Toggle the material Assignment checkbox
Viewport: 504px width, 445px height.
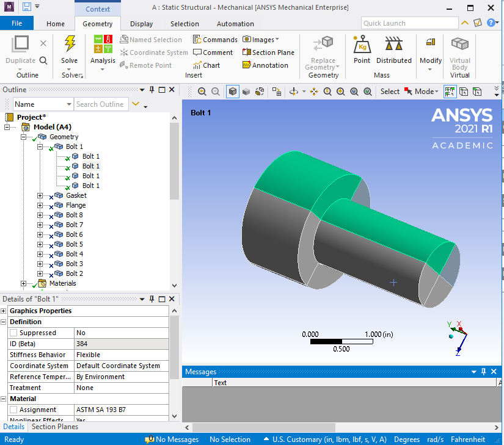[x=13, y=410]
